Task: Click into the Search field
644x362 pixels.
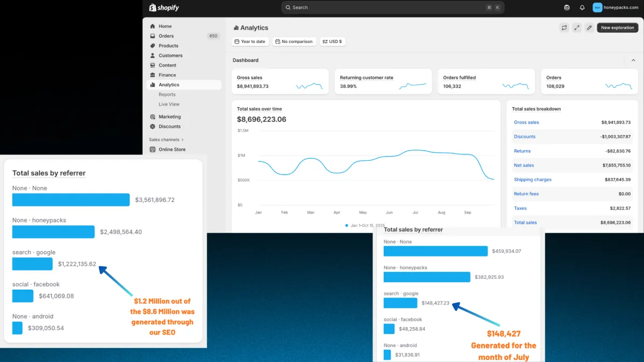Action: (x=393, y=8)
